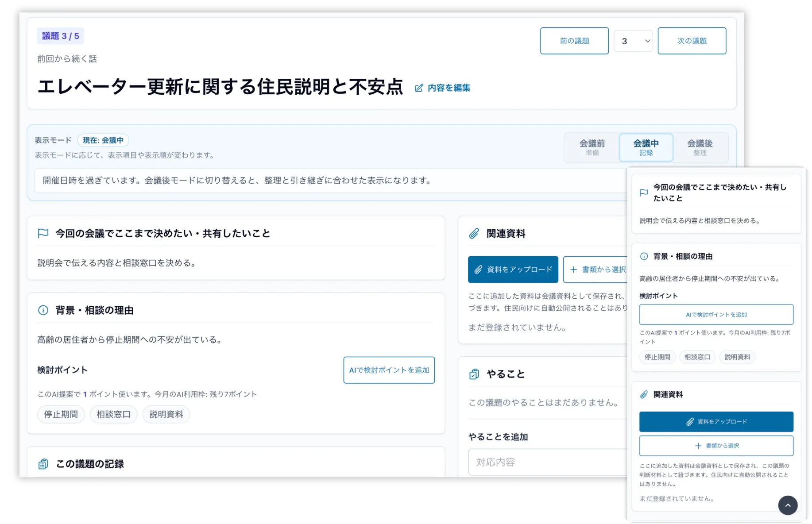Go to 前の議題
Screen dimensions: 812x524
coord(574,41)
